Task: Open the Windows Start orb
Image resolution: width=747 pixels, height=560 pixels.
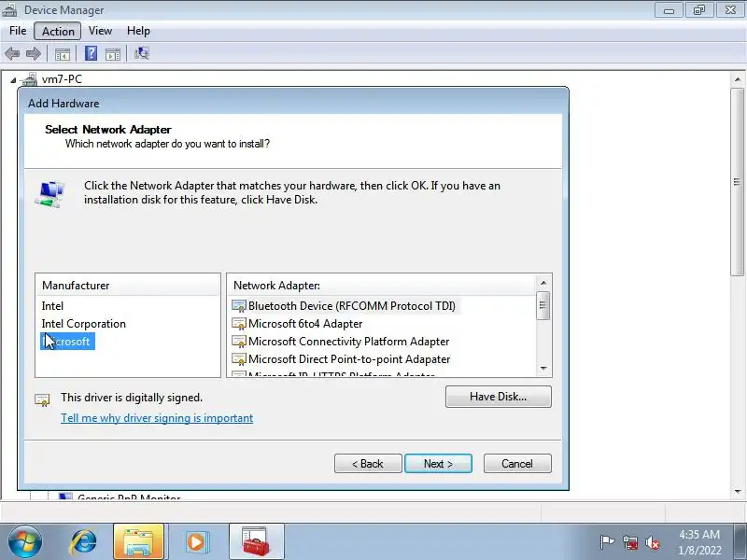Action: pyautogui.click(x=25, y=541)
